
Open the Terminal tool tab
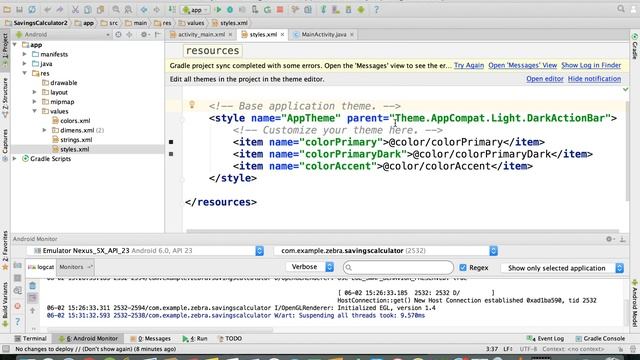tap(30, 338)
